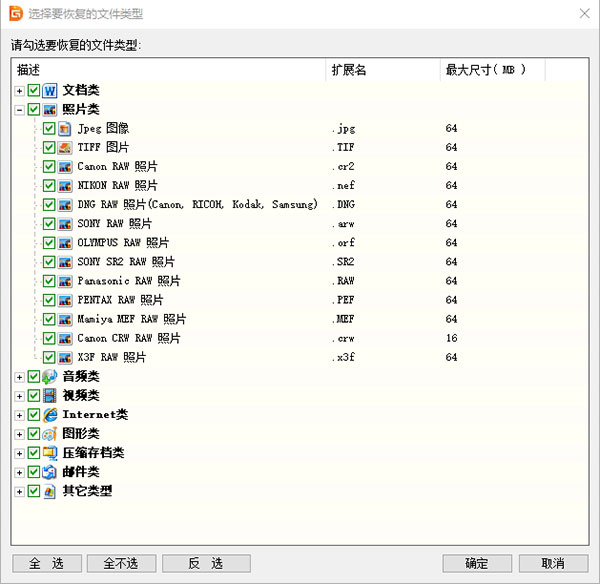The width and height of the screenshot is (600, 584).
Task: Click the NIKON RAW 照片 icon
Action: pos(65,186)
